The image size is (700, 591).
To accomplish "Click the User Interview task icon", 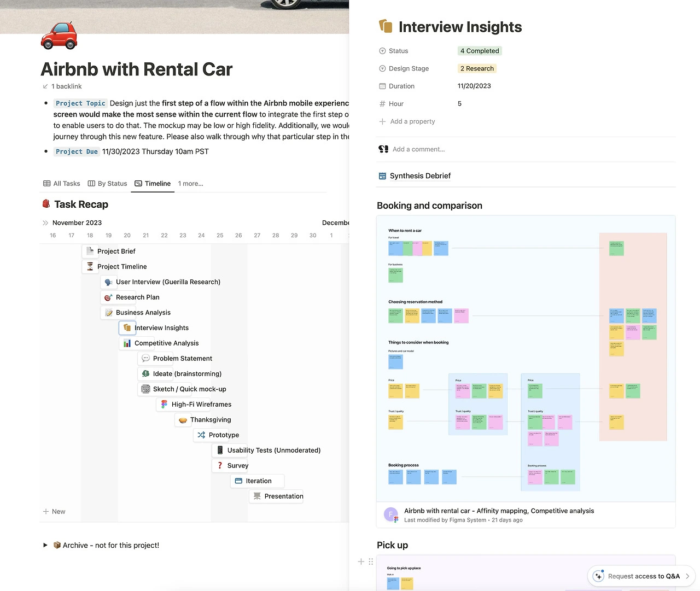I will coord(109,282).
